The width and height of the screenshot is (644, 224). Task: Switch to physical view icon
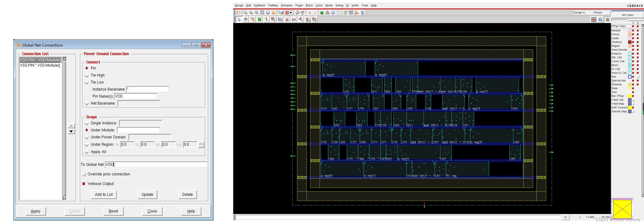tap(607, 19)
